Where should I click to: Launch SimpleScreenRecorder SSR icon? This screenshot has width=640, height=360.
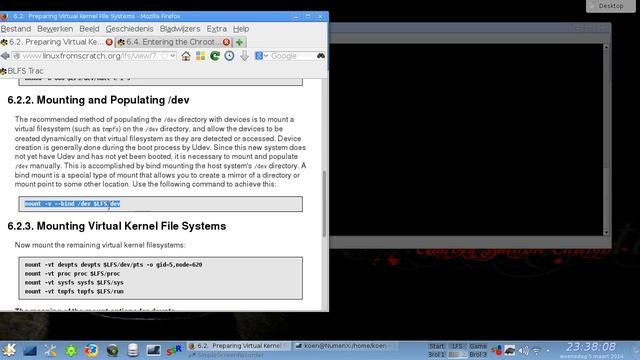pos(174,351)
